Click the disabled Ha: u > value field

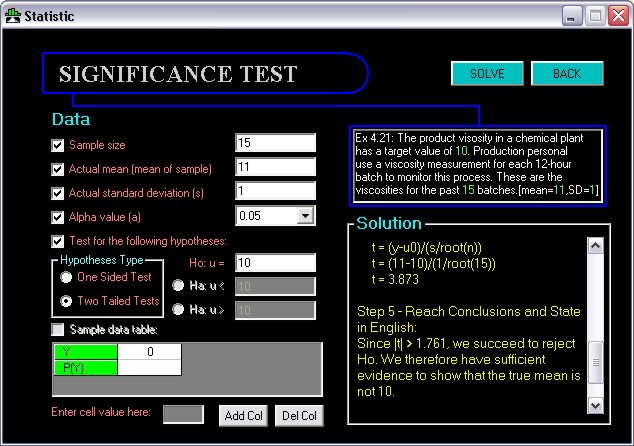275,311
